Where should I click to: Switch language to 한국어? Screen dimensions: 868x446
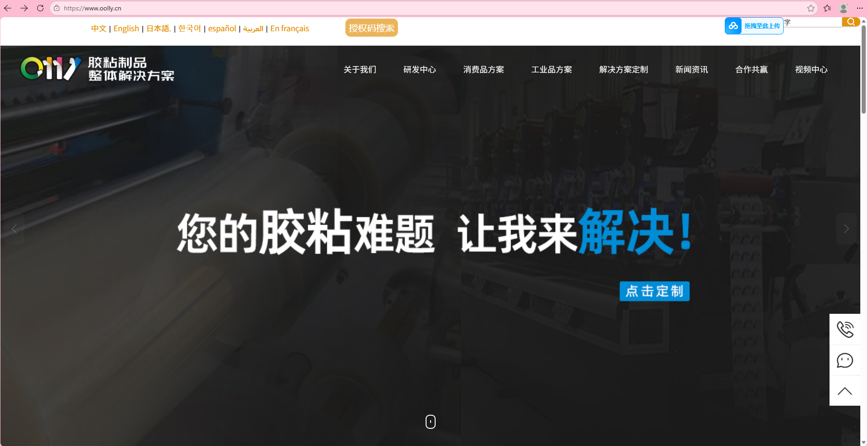189,29
